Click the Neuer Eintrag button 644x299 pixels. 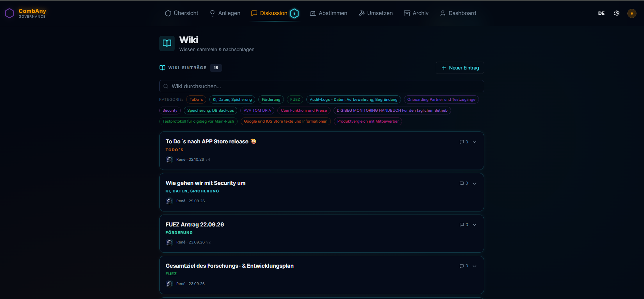460,68
